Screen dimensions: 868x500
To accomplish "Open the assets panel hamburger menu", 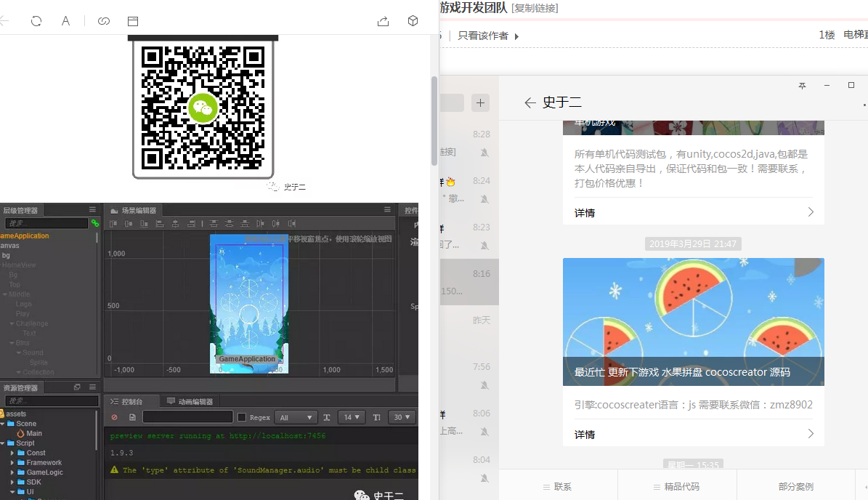I will click(92, 387).
